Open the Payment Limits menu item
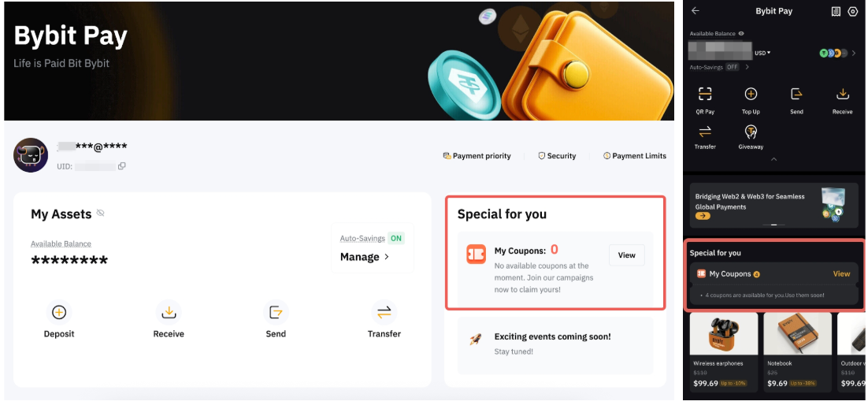The image size is (868, 405). click(x=635, y=156)
